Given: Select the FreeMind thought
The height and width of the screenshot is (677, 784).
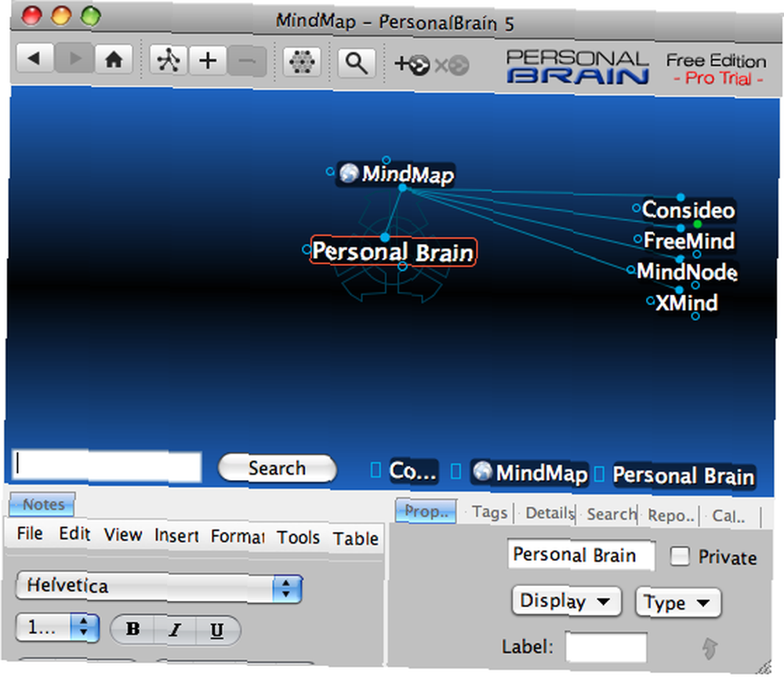Looking at the screenshot, I should pyautogui.click(x=688, y=241).
